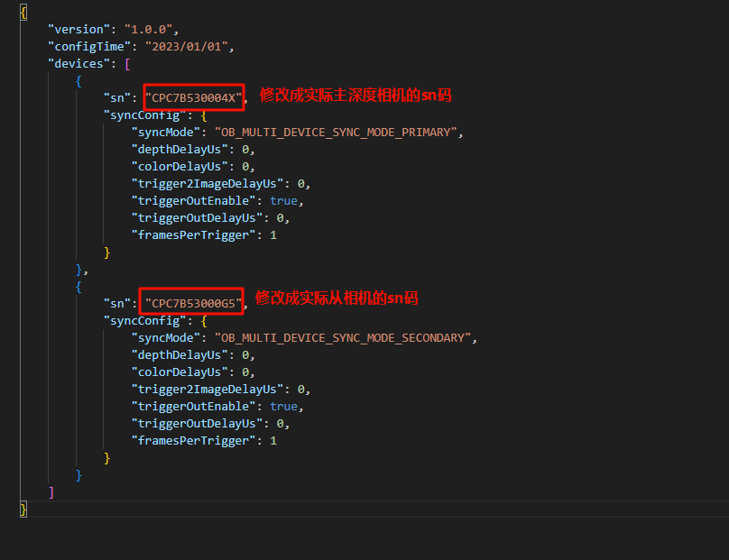729x560 pixels.
Task: Click the red annotation about the primary depth camera
Action: click(x=355, y=95)
